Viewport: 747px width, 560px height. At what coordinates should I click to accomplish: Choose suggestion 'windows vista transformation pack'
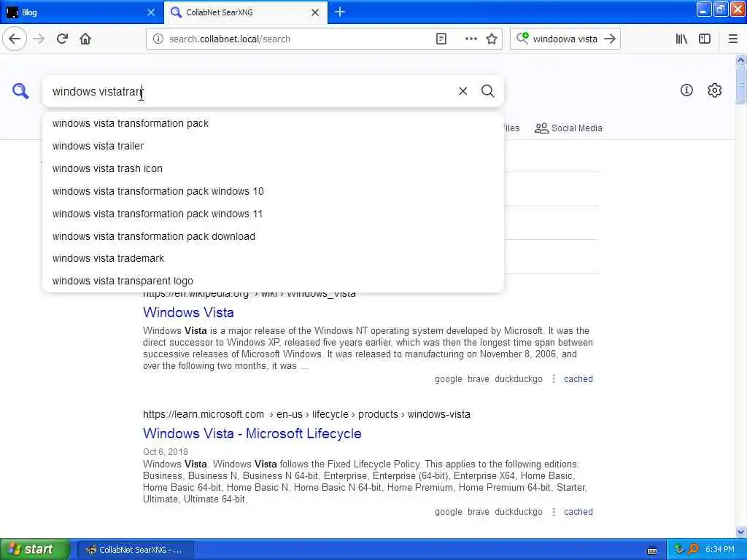(x=273, y=123)
